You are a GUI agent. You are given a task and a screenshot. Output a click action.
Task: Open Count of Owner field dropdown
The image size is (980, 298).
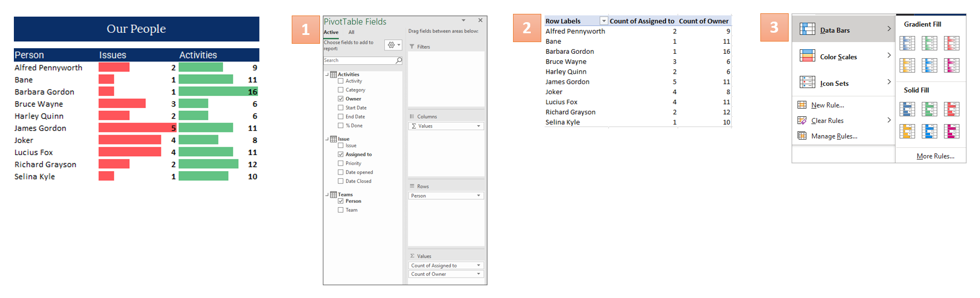pos(479,274)
